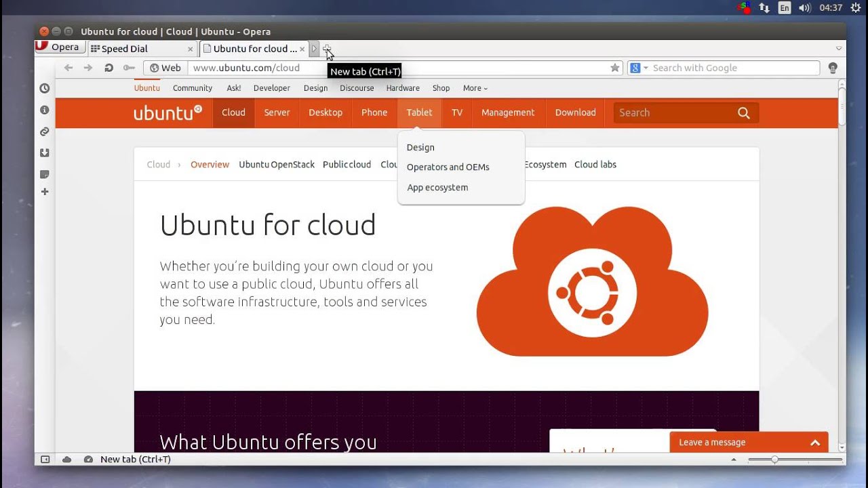Open the Hardware link
Viewport: 868px width, 488px height.
(403, 88)
